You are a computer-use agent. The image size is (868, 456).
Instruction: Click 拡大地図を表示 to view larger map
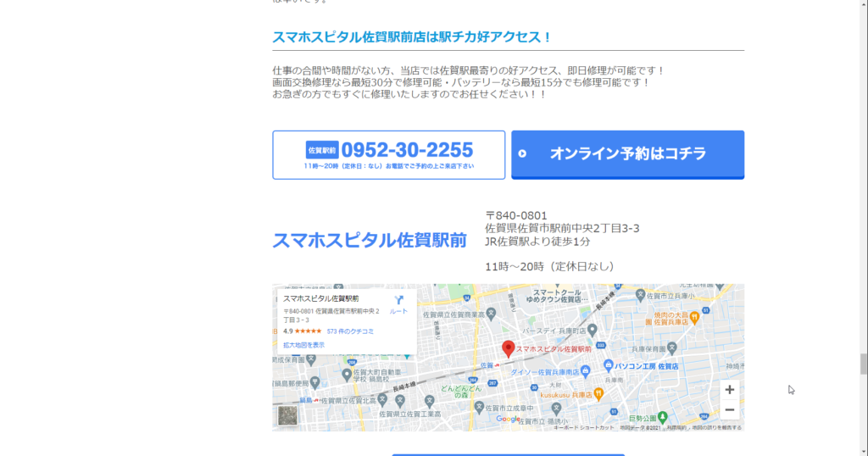(304, 345)
